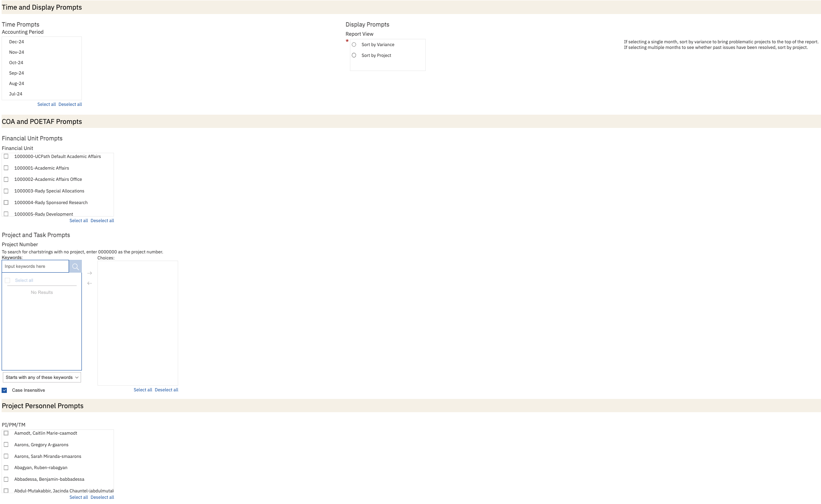Pick Sep-24 in the Accounting Period list
The image size is (821, 504).
point(16,73)
